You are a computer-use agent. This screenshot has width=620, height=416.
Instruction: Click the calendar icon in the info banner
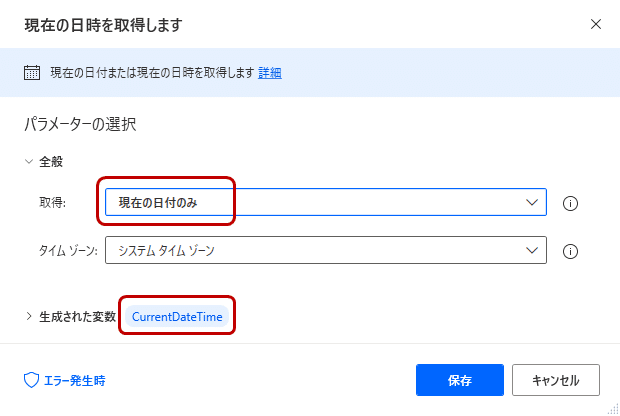(31, 72)
